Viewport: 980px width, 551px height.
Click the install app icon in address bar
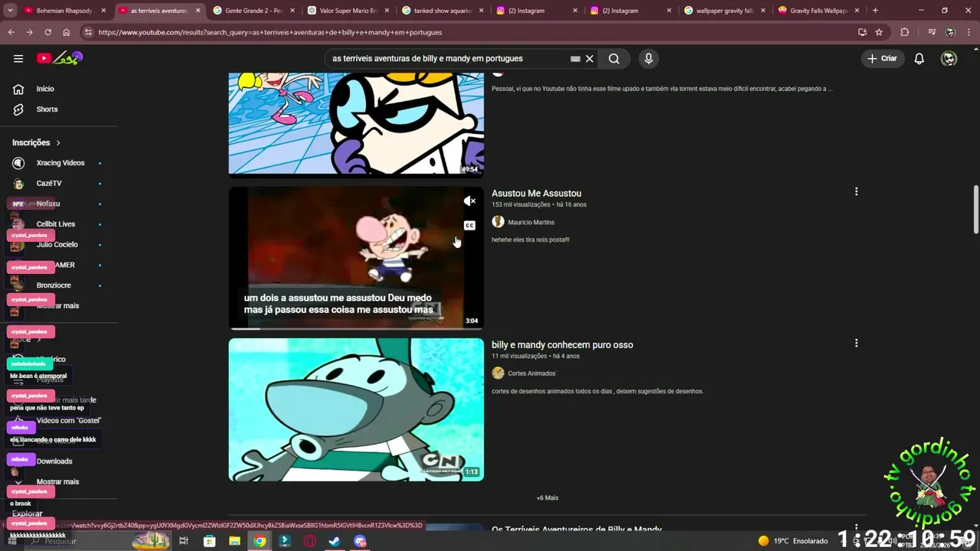coord(862,32)
